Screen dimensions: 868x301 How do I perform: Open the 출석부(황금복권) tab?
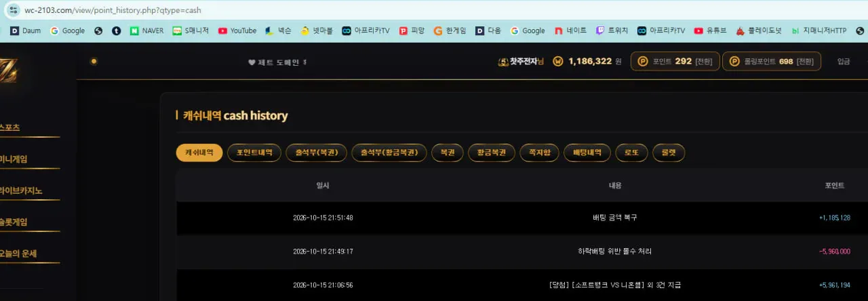click(x=389, y=153)
